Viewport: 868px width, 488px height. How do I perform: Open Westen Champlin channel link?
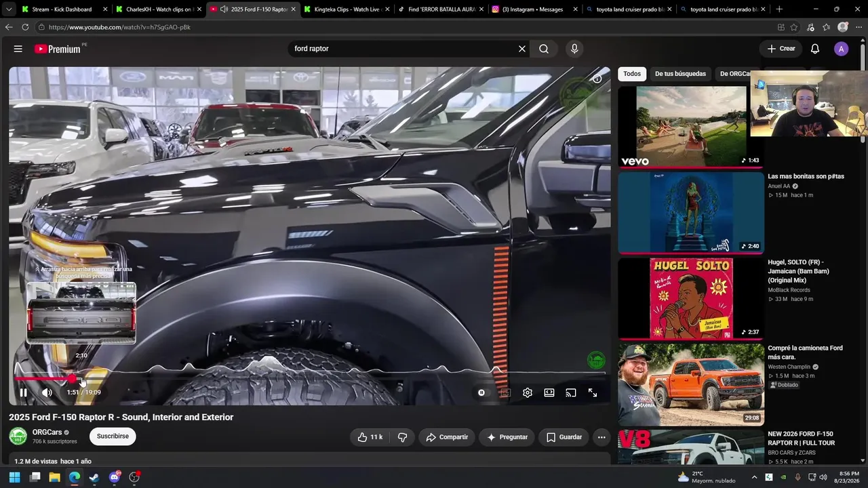pos(789,367)
